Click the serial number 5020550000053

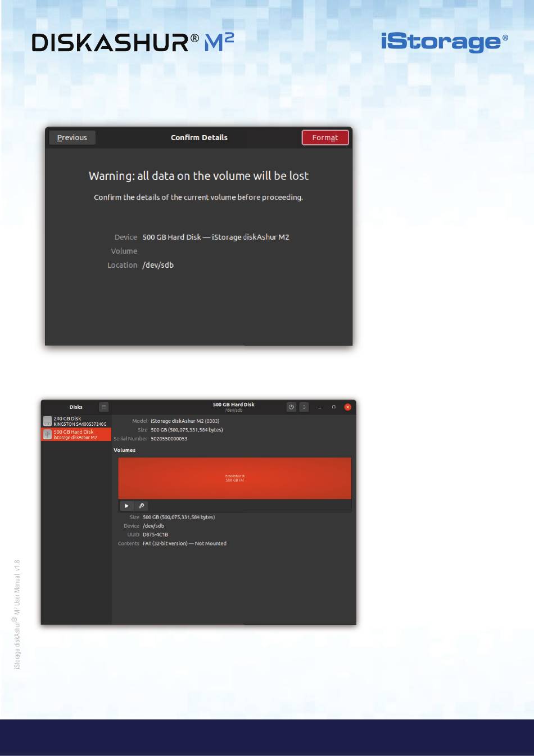(x=169, y=439)
